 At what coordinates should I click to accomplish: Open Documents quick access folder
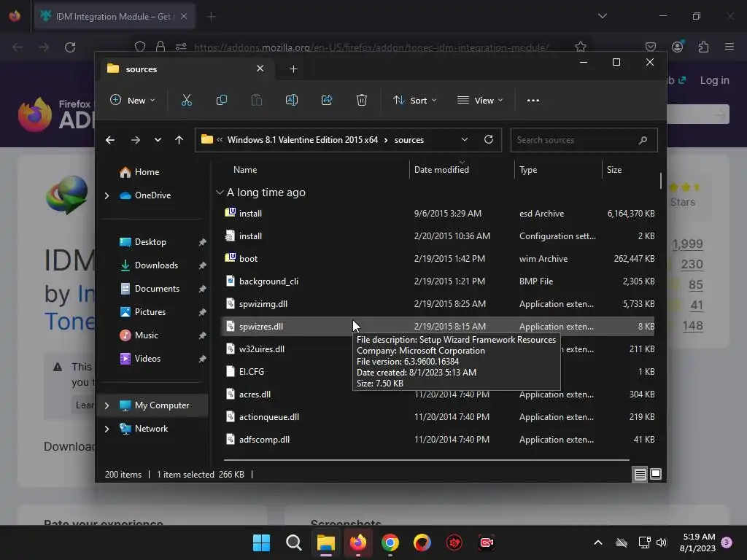click(157, 289)
